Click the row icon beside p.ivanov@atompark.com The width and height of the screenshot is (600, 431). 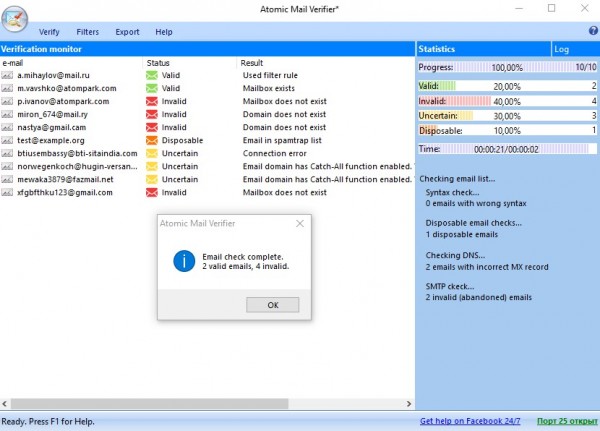[x=7, y=101]
